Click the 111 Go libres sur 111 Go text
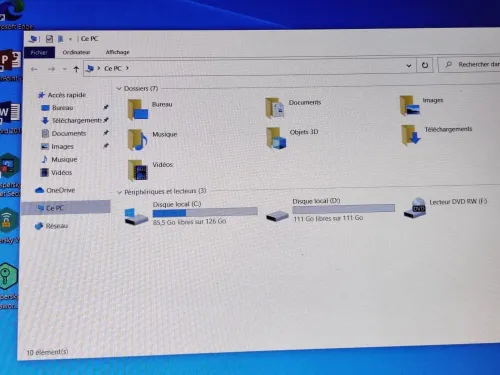500x375 pixels. [328, 218]
